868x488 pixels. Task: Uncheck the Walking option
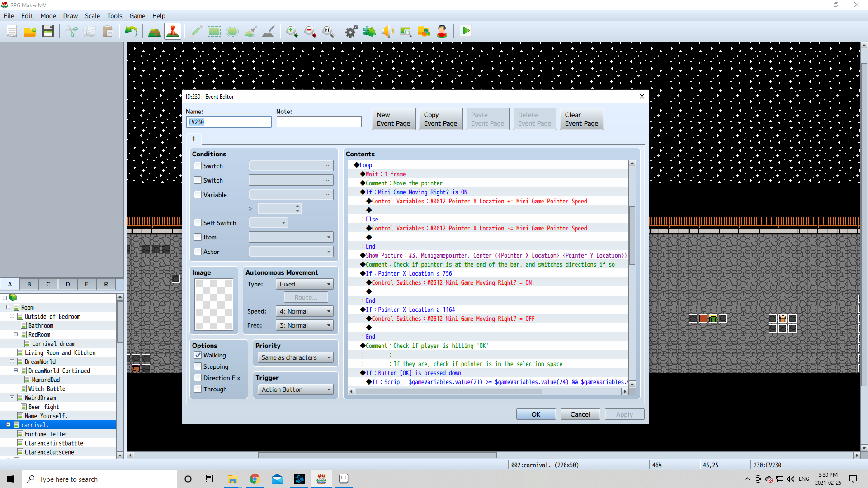pyautogui.click(x=198, y=355)
